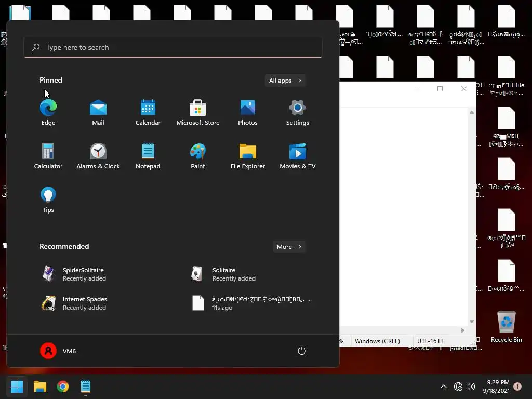Image resolution: width=532 pixels, height=399 pixels.
Task: Launch the Photos app
Action: 248,113
